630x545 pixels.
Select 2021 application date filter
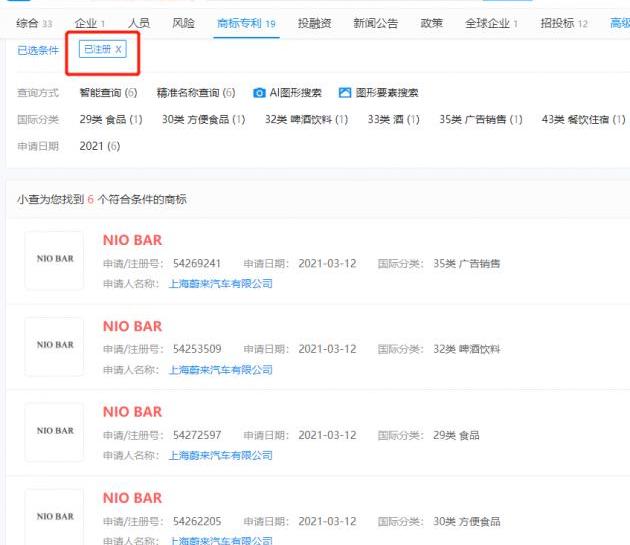tap(99, 146)
